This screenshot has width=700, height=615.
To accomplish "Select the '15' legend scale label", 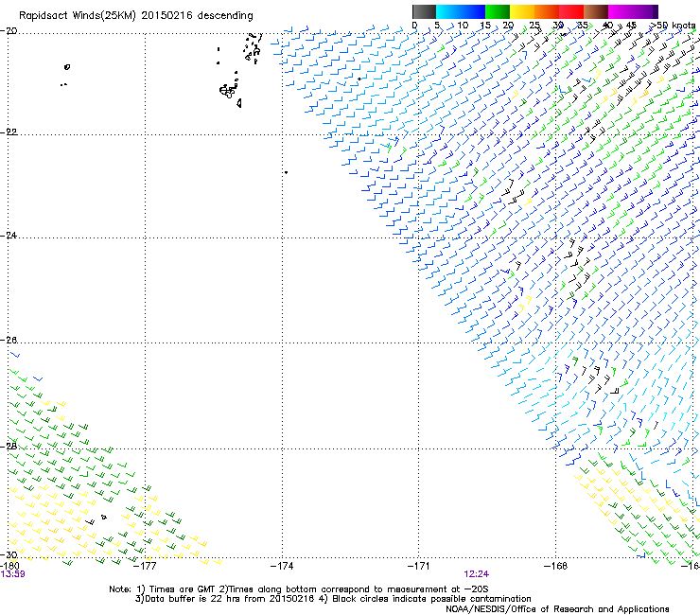I will 485,26.
